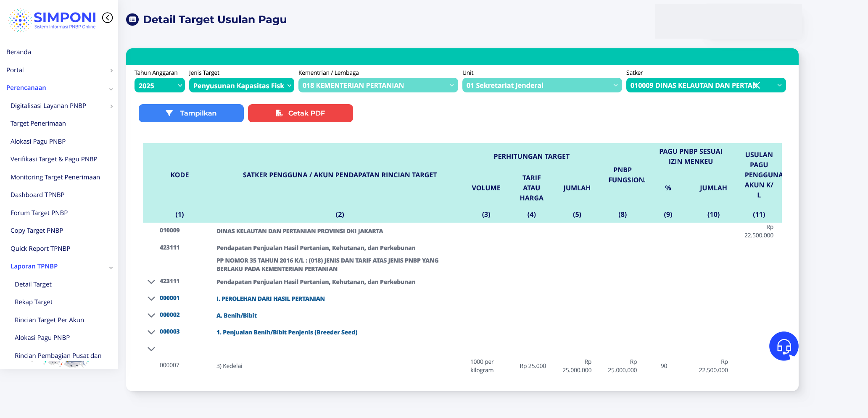Open Dashboard TPNBP menu item

37,195
